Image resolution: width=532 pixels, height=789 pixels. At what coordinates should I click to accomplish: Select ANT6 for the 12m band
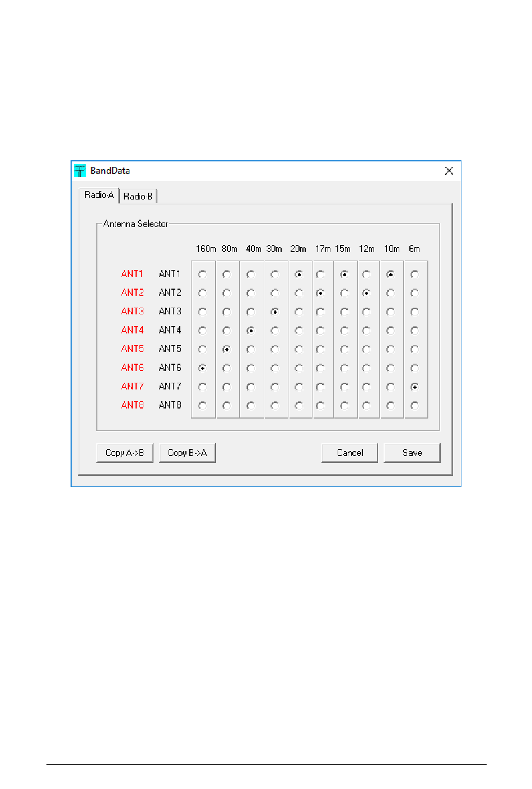click(366, 368)
